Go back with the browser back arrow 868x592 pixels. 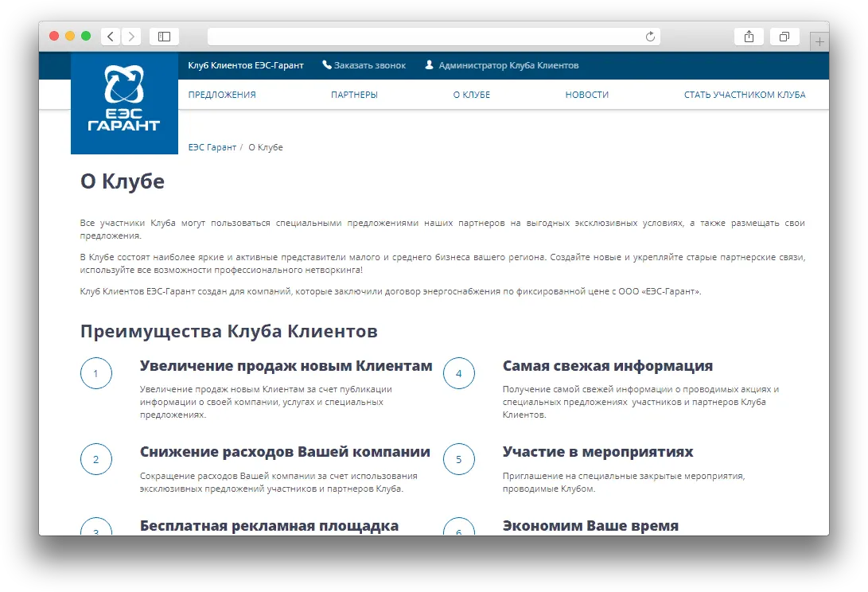coord(111,37)
